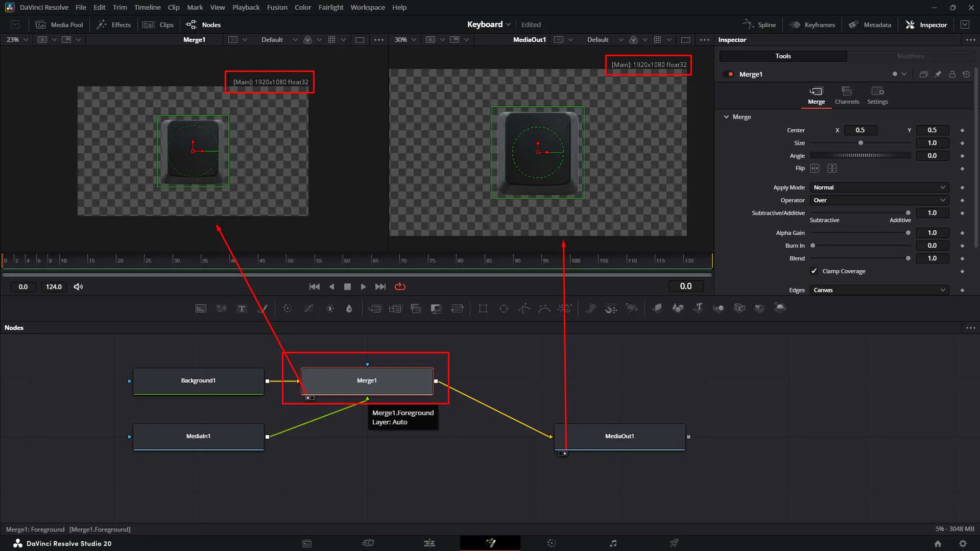Viewport: 980px width, 551px height.
Task: Toggle loop playback button
Action: coord(400,287)
